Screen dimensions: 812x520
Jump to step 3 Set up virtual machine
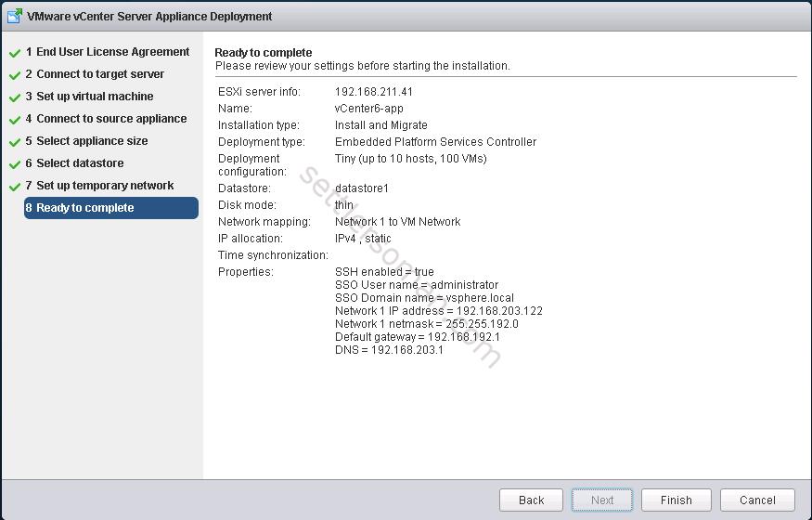point(89,97)
